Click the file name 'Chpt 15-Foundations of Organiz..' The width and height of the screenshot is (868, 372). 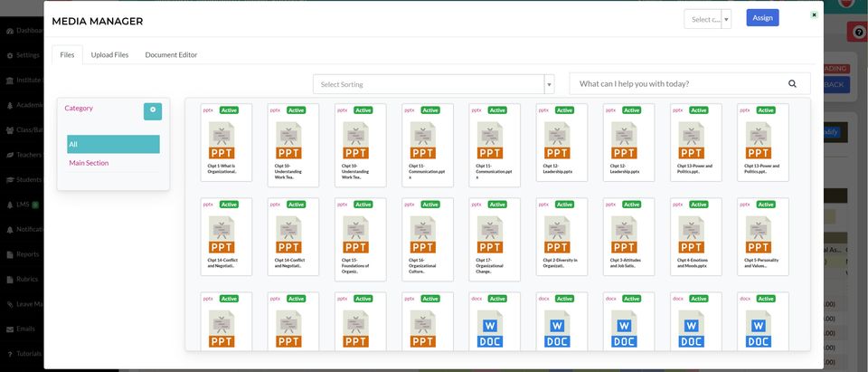coord(356,265)
